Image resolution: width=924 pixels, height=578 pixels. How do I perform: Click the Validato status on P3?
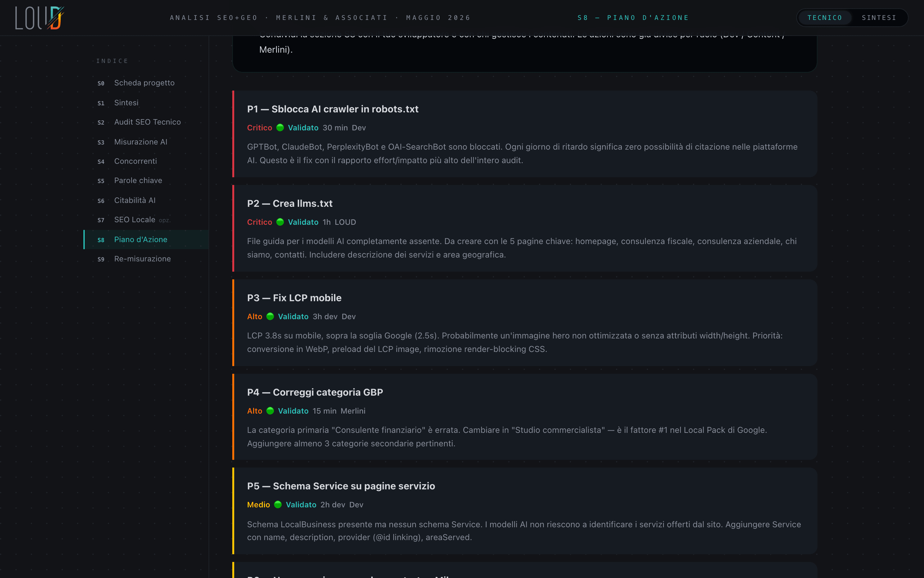tap(293, 317)
